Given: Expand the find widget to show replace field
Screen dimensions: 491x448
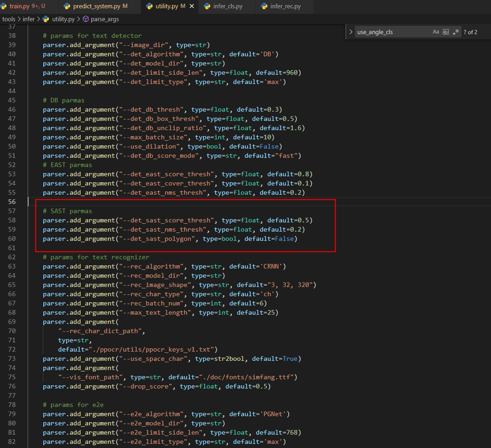Looking at the screenshot, I should 351,32.
